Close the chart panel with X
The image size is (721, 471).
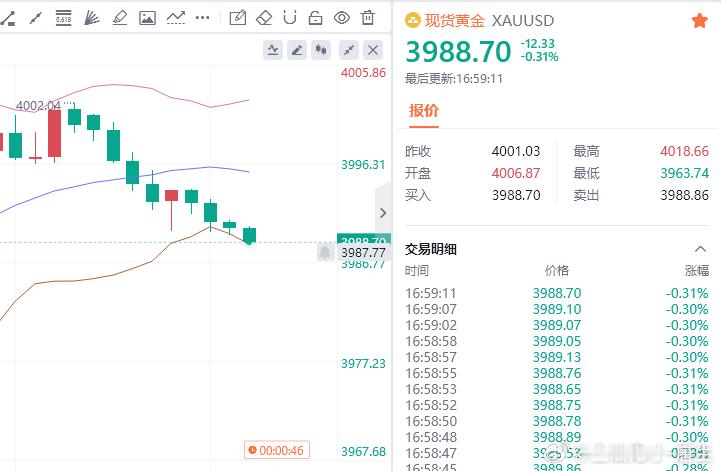(373, 50)
